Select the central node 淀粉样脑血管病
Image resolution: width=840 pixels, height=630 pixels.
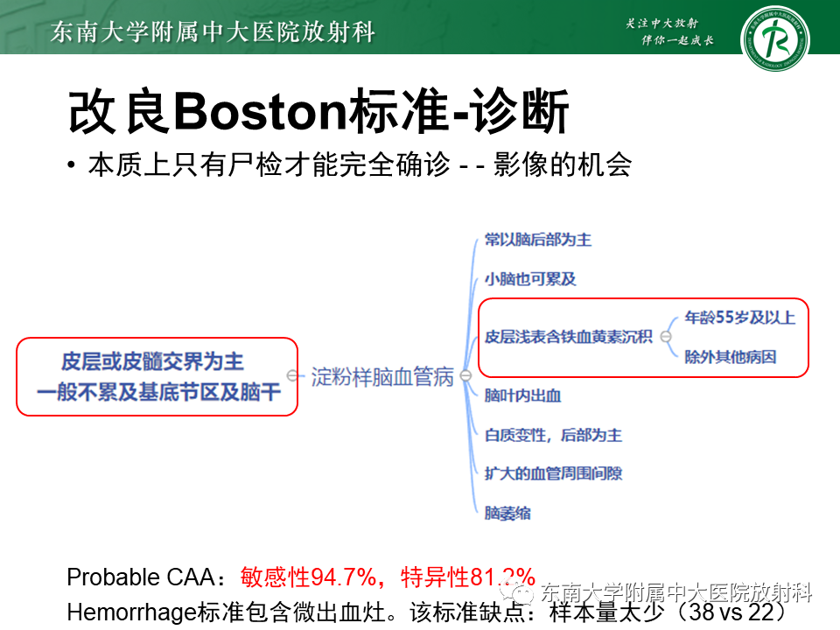[x=382, y=376]
